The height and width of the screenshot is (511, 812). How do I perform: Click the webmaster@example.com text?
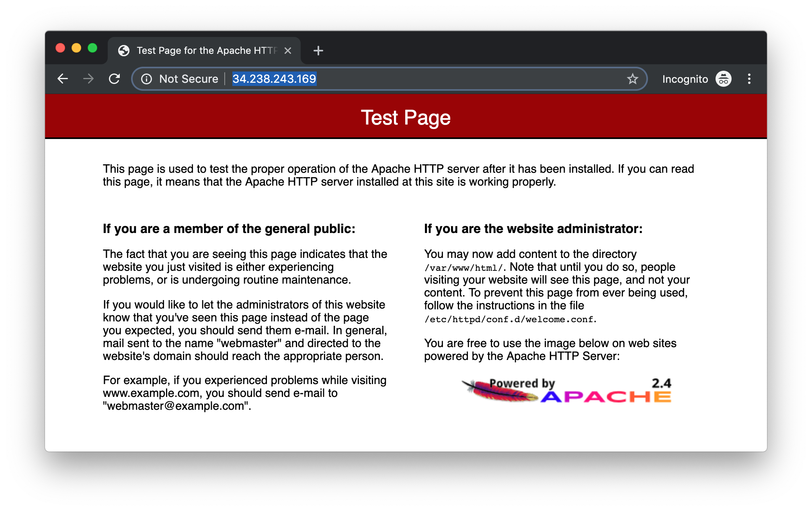coord(175,406)
